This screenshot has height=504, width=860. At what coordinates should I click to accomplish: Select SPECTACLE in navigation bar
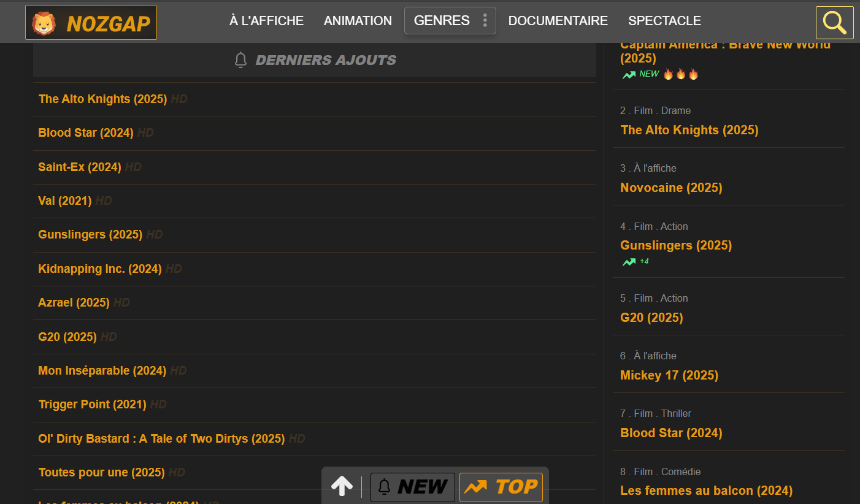click(x=664, y=21)
